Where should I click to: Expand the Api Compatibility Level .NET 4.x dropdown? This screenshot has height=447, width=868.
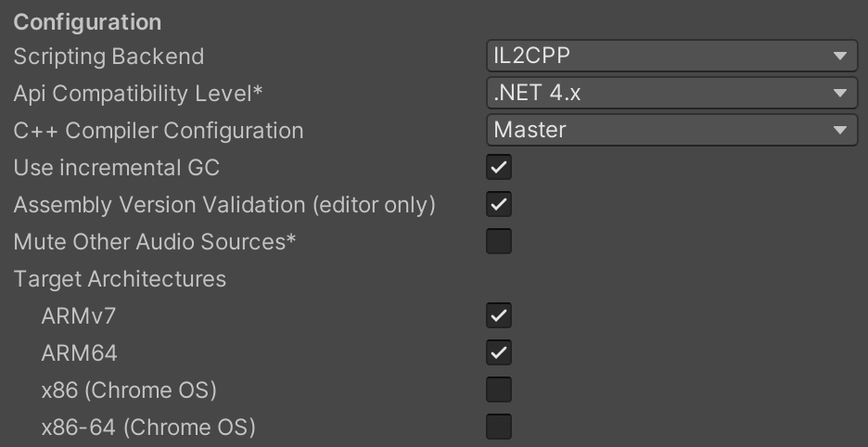click(x=670, y=93)
